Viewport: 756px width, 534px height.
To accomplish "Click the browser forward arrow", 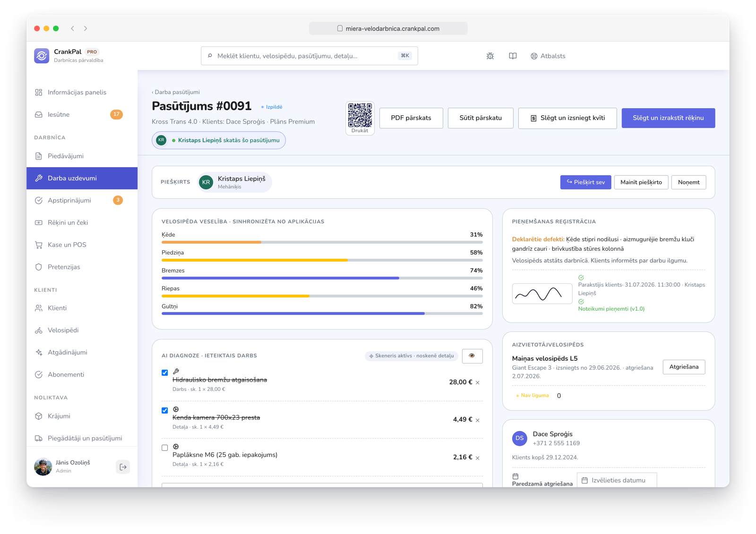I will coord(86,28).
